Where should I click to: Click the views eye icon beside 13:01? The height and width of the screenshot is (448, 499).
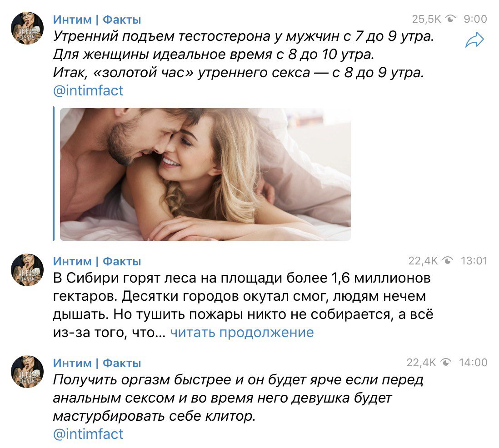point(448,261)
